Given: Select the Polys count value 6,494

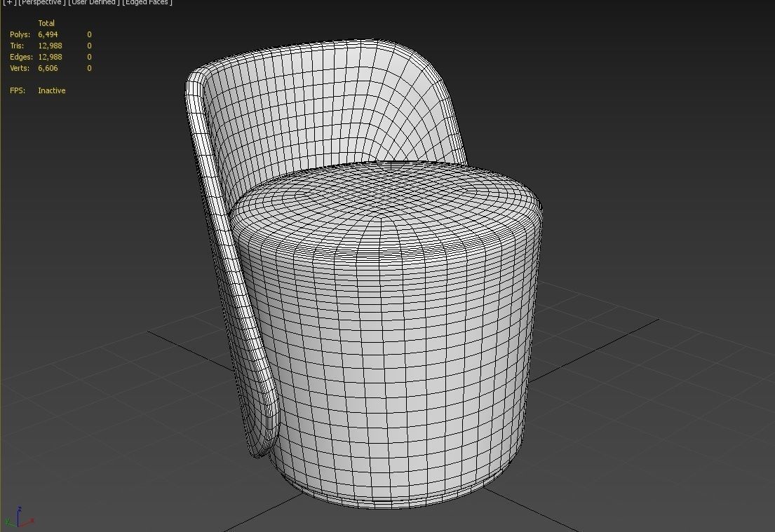Looking at the screenshot, I should click(x=48, y=34).
